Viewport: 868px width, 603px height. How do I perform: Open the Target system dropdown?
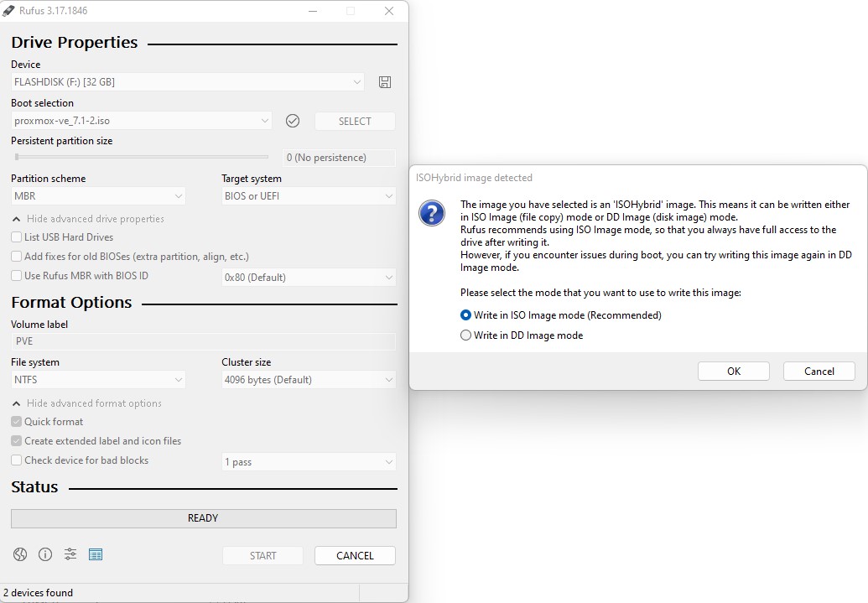pos(309,196)
